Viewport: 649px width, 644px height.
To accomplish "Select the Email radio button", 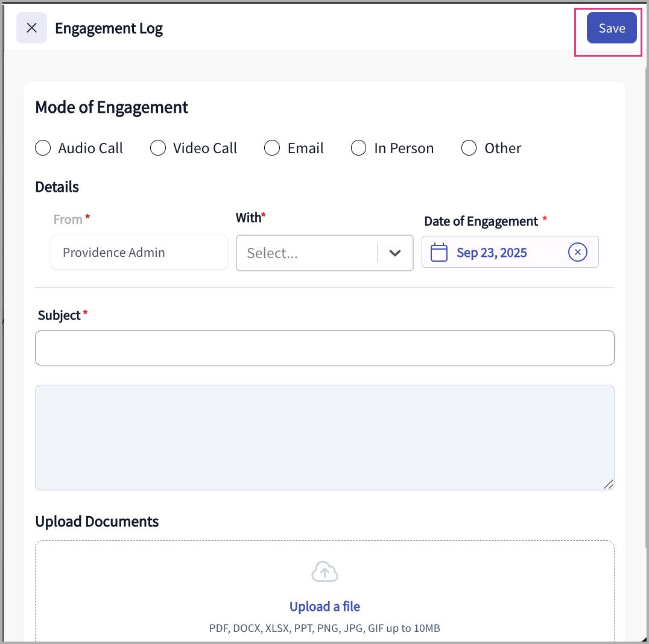I will click(x=272, y=148).
